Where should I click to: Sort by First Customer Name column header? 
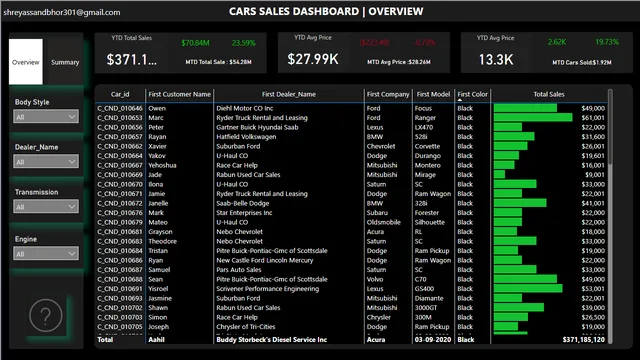180,94
